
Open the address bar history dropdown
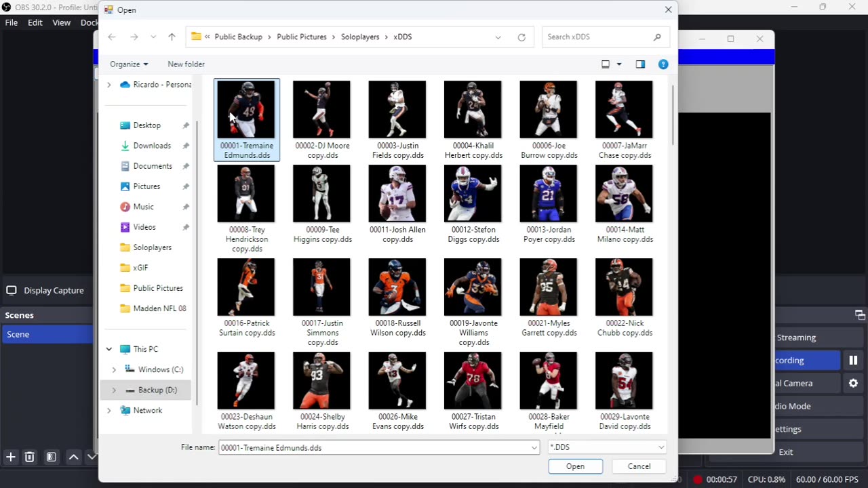498,37
